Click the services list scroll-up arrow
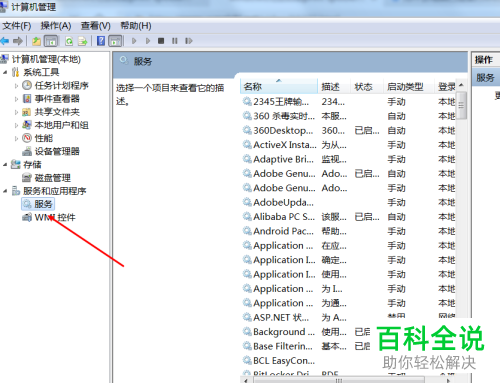Image resolution: width=500 pixels, height=383 pixels. click(x=461, y=85)
